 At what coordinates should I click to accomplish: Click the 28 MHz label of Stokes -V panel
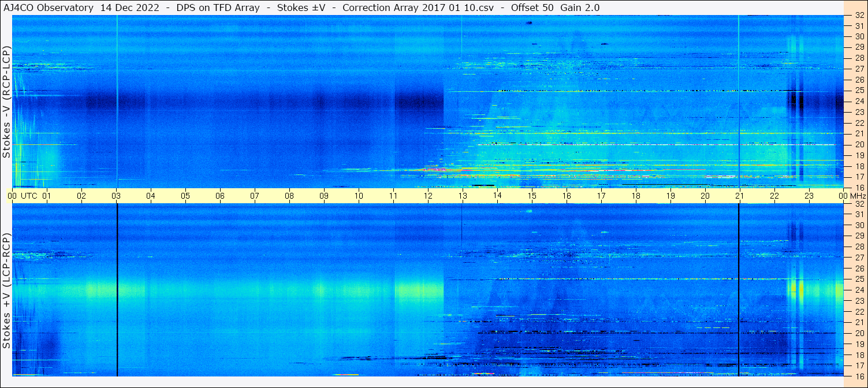(859, 58)
